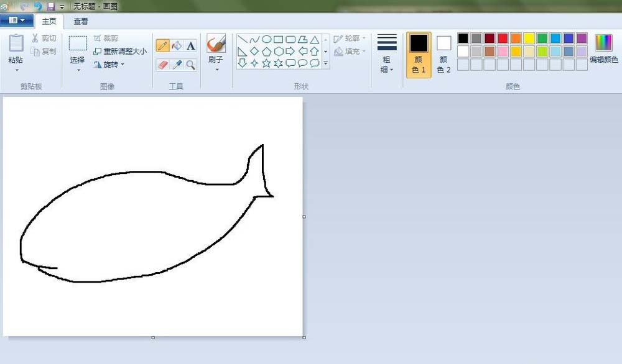This screenshot has height=364, width=622.
Task: Pick the yellow color swatch
Action: point(529,38)
